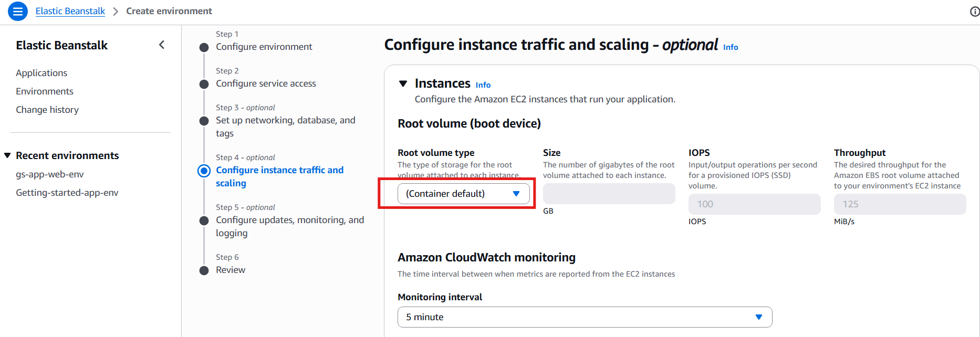Click the root volume Size input field
The image size is (980, 337).
[609, 194]
